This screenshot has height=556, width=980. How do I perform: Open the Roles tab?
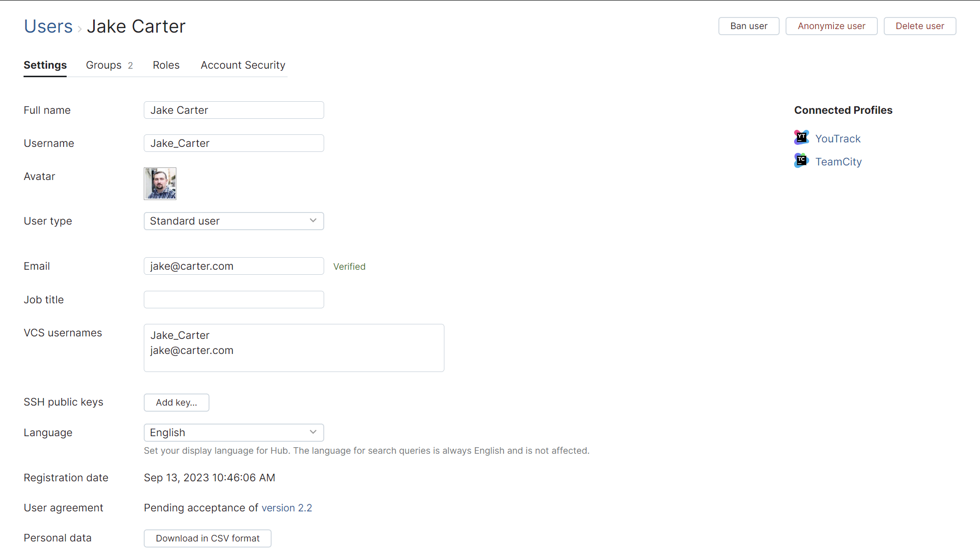[x=166, y=65]
